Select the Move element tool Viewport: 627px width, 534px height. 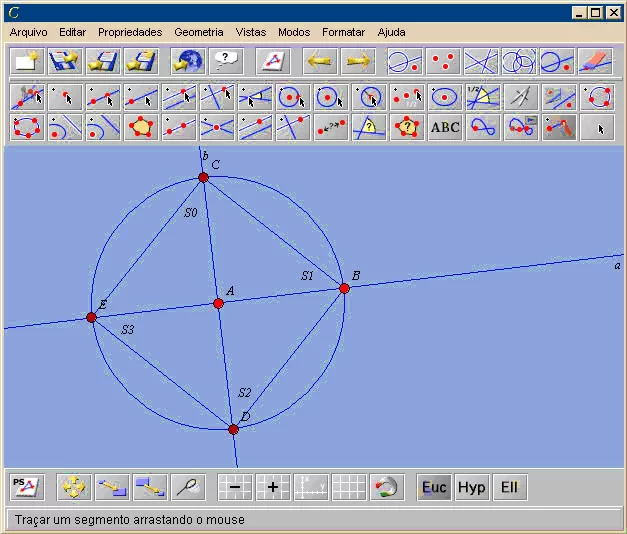coord(27,97)
